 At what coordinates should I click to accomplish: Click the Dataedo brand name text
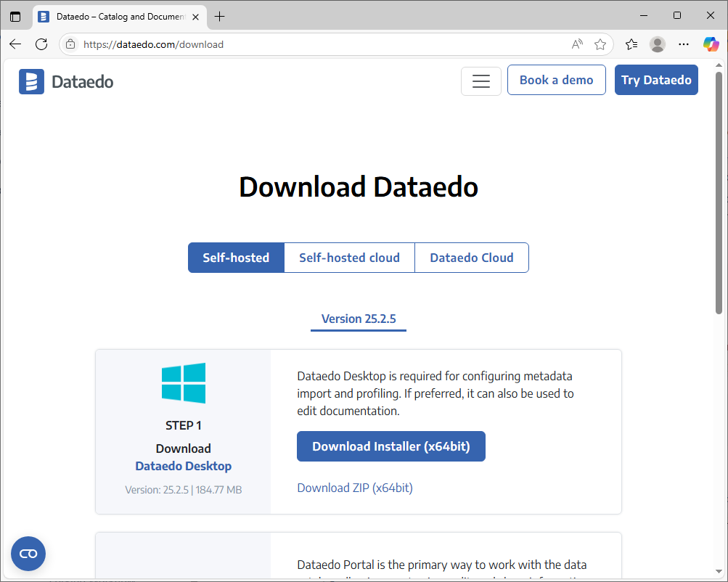[x=82, y=82]
